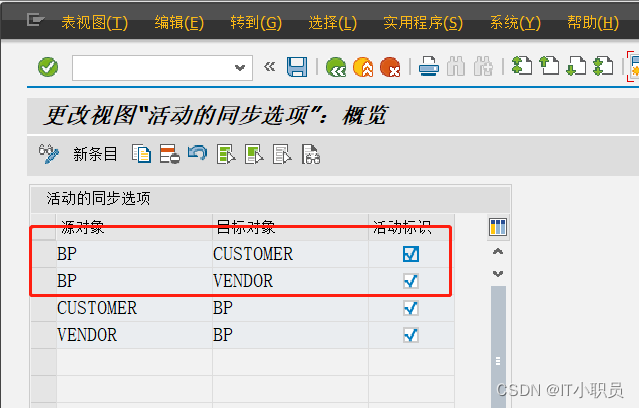Click BP target cell in VENDOR source row

click(290, 335)
